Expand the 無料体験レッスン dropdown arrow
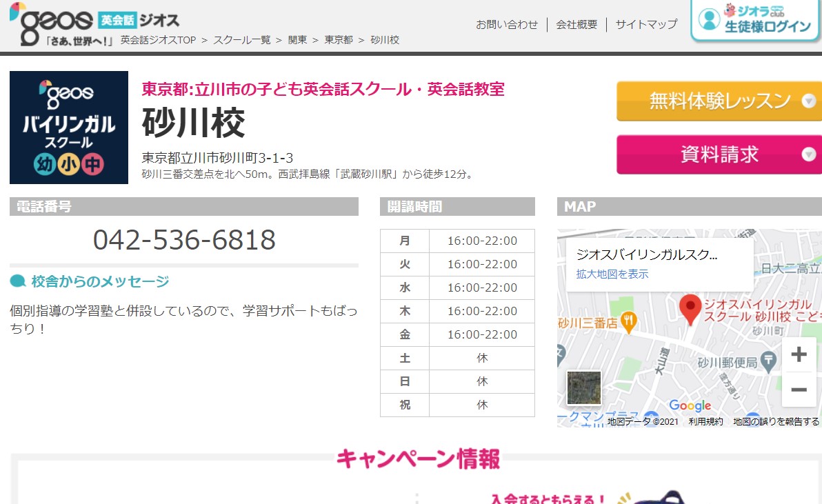Viewport: 822px width, 504px height. [808, 101]
